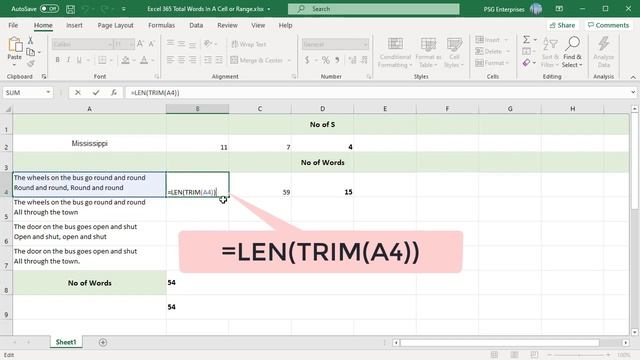The image size is (640, 360).
Task: Click Page Layout view status icon
Action: pos(514,355)
